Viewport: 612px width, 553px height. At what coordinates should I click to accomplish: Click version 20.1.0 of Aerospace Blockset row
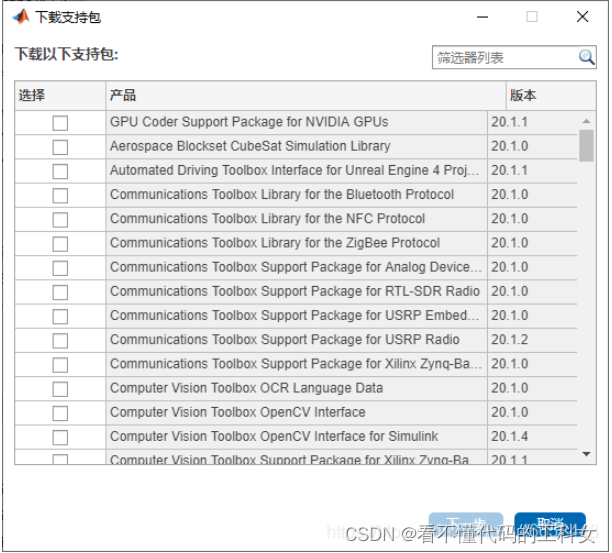(509, 146)
